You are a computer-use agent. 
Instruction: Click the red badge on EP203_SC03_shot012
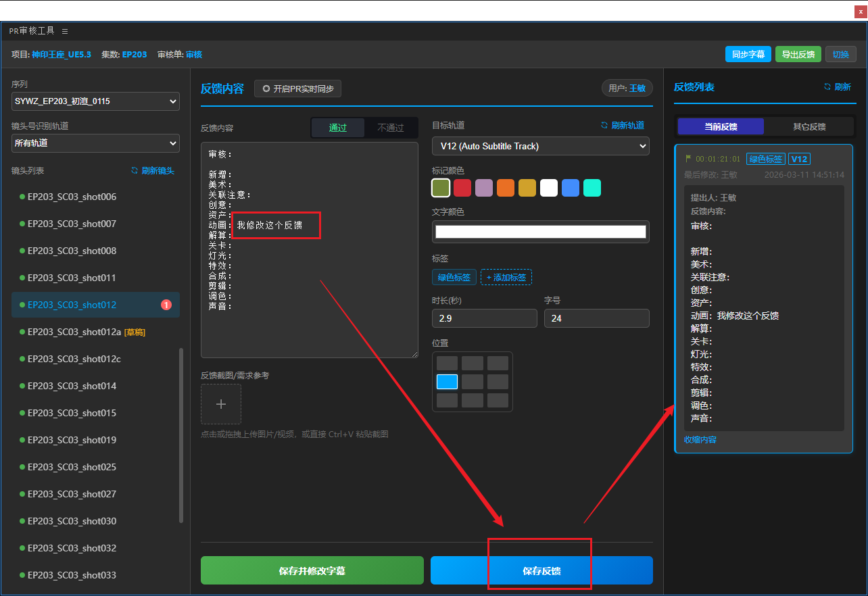pos(166,305)
